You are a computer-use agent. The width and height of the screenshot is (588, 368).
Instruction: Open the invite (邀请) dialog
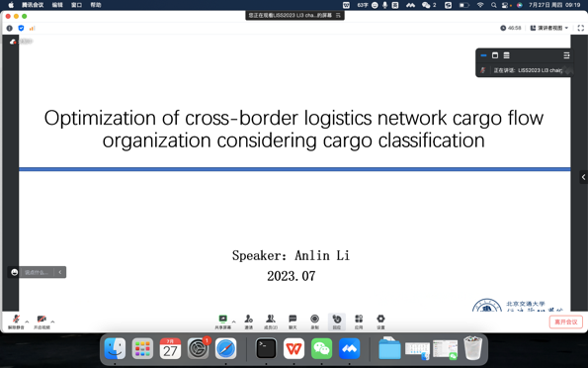pos(249,322)
